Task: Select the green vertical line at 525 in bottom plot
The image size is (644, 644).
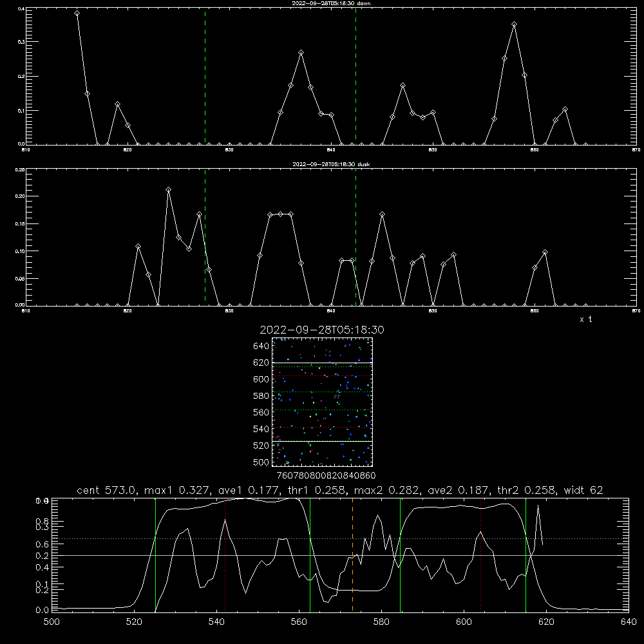Action: (156, 554)
